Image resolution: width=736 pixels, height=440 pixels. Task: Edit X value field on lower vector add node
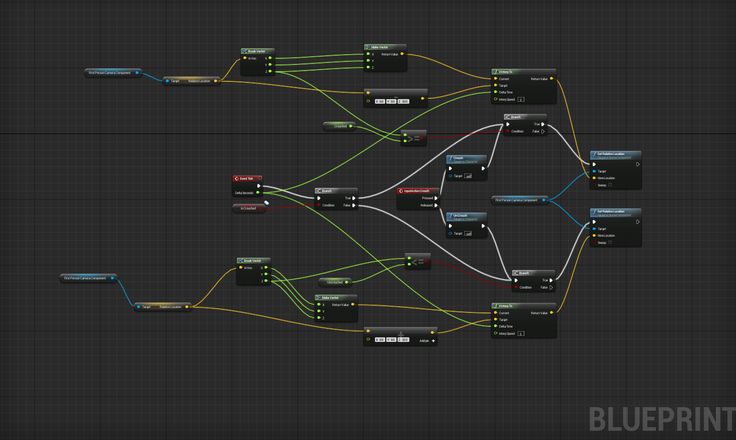(x=380, y=340)
